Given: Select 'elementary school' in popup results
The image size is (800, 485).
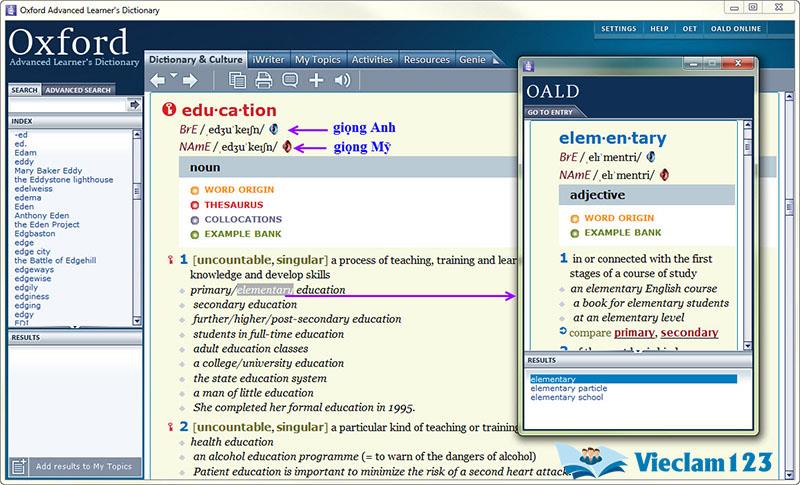Looking at the screenshot, I should [567, 398].
